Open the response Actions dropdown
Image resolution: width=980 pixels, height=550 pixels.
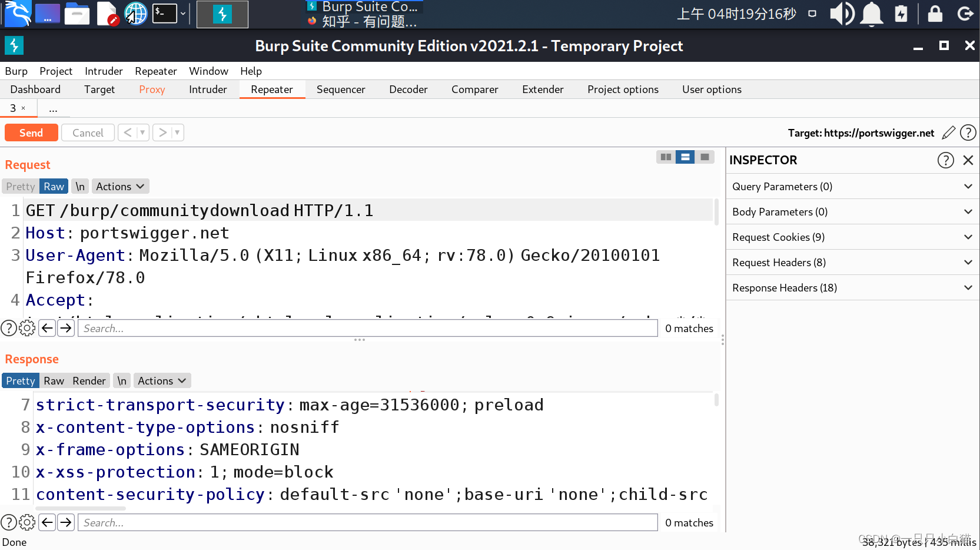click(162, 380)
